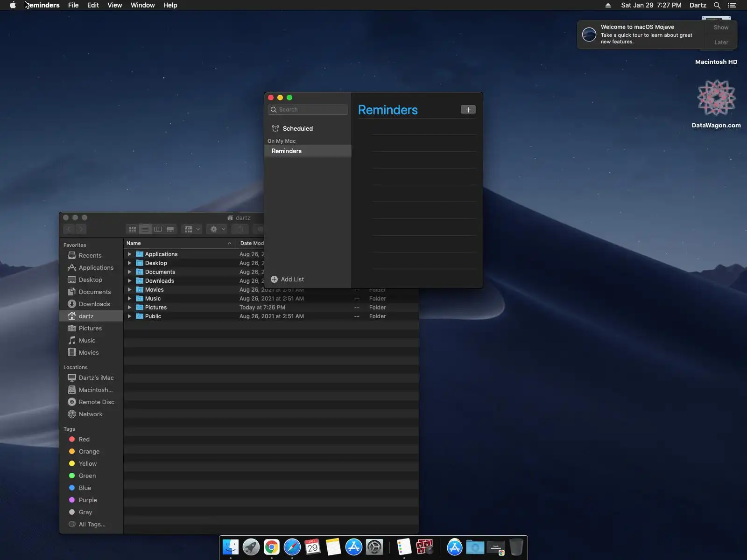Expand the Public folder disclosure triangle

[x=129, y=316]
